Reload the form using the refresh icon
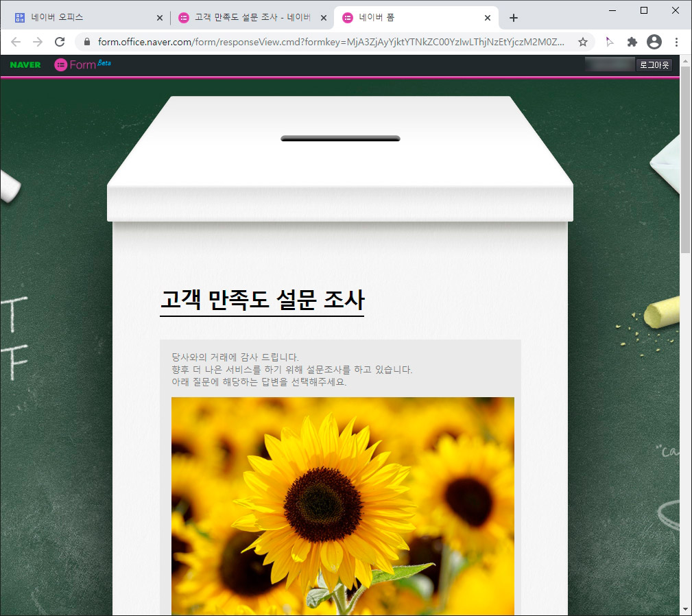This screenshot has height=616, width=692. (x=60, y=42)
